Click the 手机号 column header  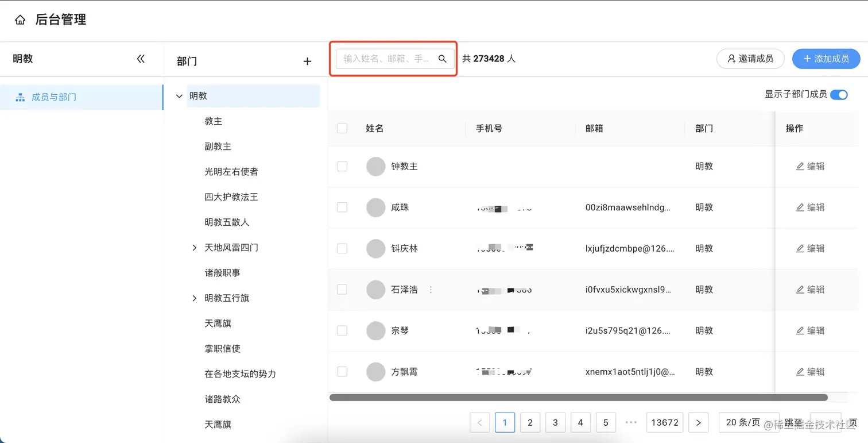coord(489,129)
